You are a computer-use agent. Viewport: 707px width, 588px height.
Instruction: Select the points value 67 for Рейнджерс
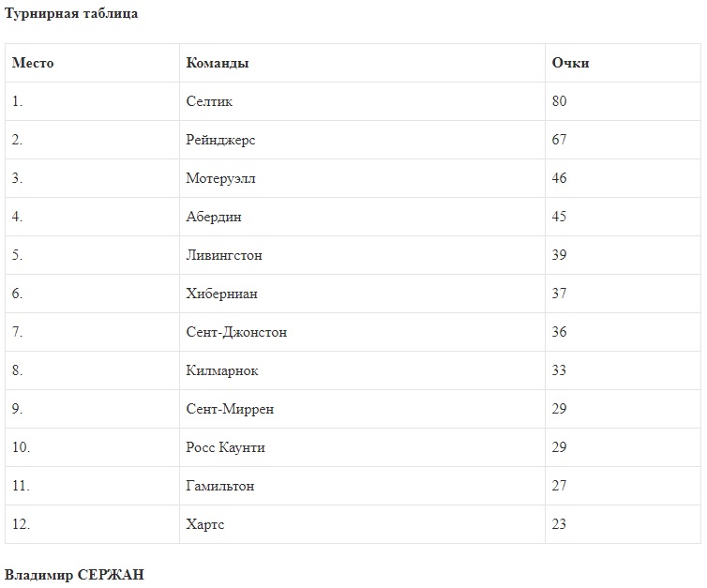pos(560,140)
